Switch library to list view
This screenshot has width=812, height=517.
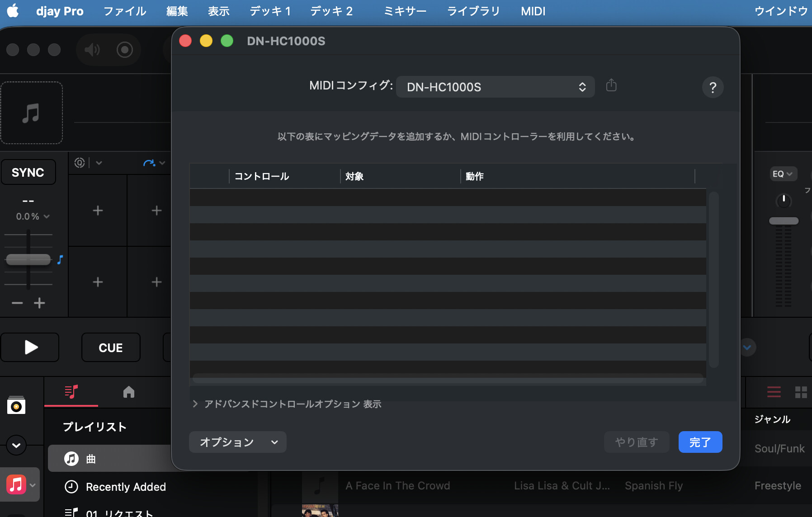pyautogui.click(x=774, y=392)
